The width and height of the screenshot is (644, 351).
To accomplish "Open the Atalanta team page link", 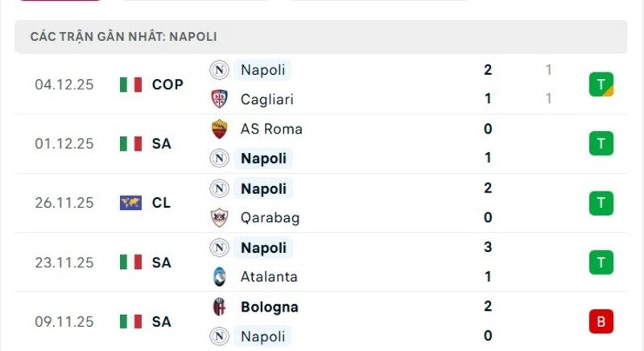I will tap(269, 277).
